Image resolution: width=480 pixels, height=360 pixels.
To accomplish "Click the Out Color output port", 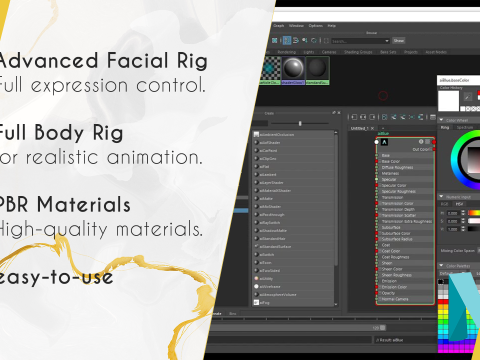I will point(434,149).
